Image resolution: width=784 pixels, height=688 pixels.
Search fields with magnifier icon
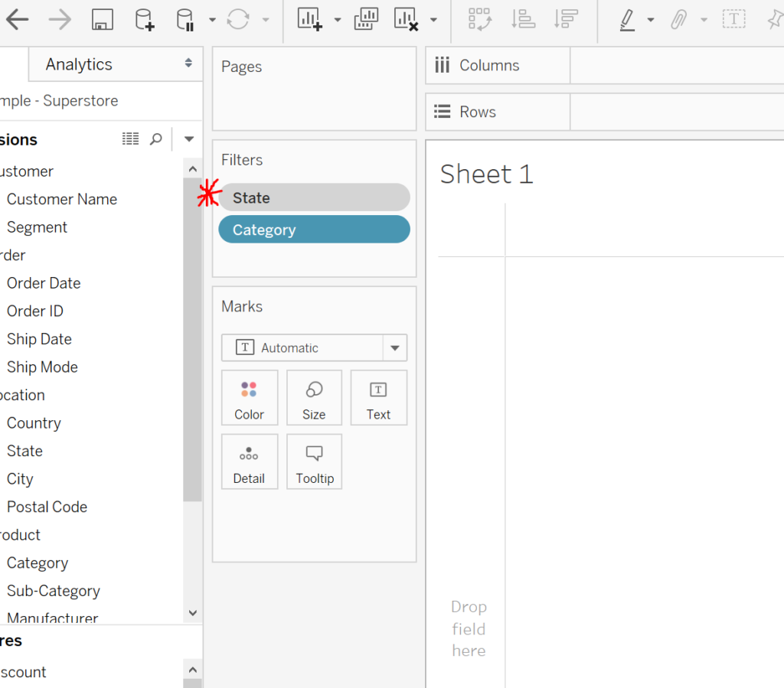[155, 139]
